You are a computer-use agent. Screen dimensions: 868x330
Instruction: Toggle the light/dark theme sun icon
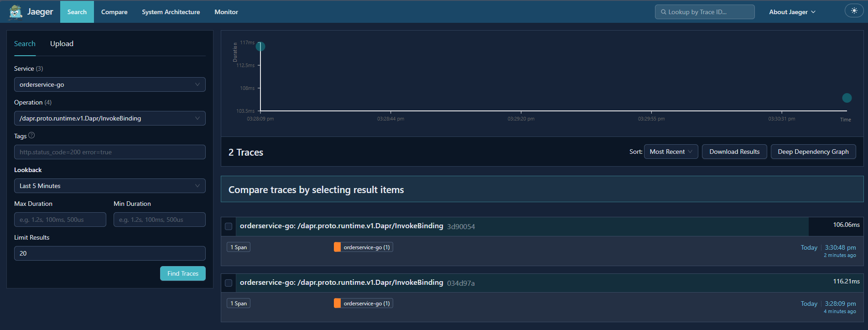pyautogui.click(x=854, y=11)
